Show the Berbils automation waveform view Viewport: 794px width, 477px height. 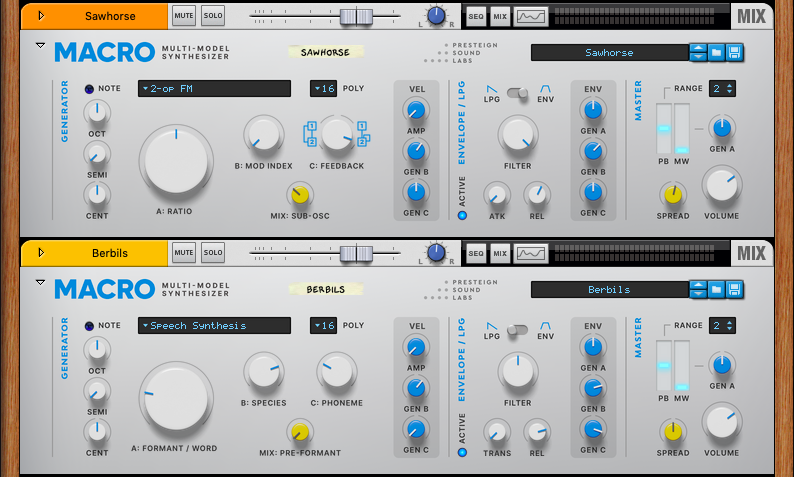(531, 253)
